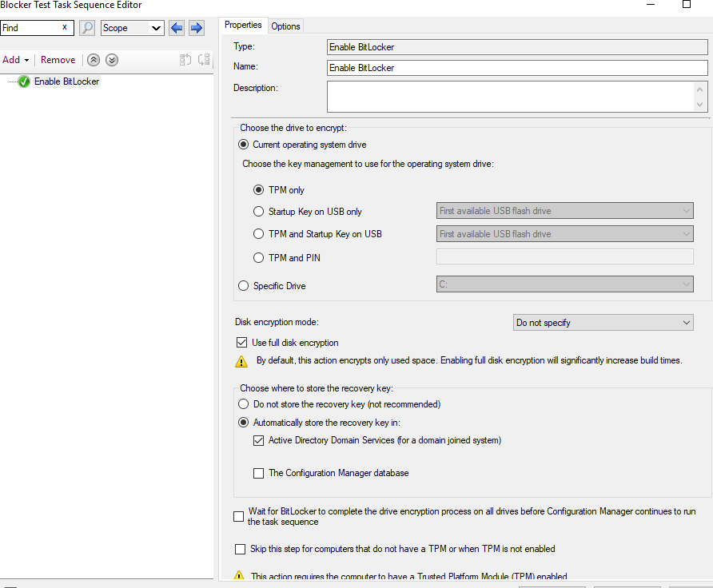This screenshot has height=588, width=713.
Task: Click the Remove button
Action: pyautogui.click(x=58, y=60)
